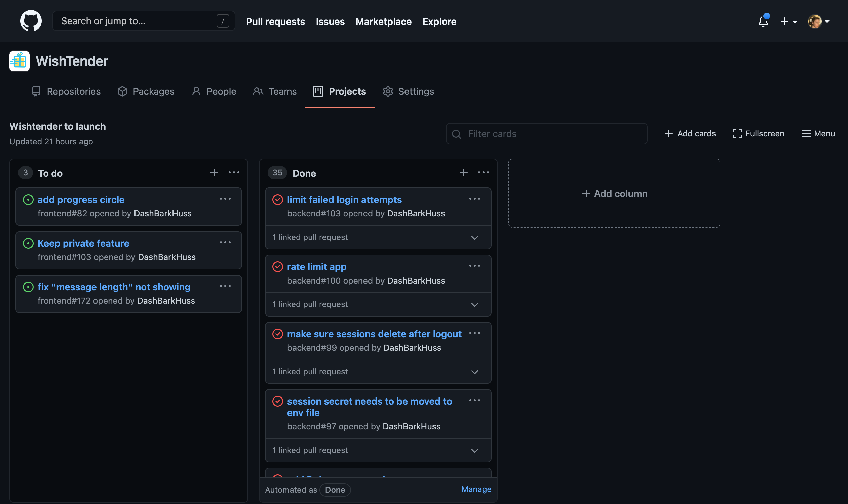Open options for session secret card

point(474,401)
